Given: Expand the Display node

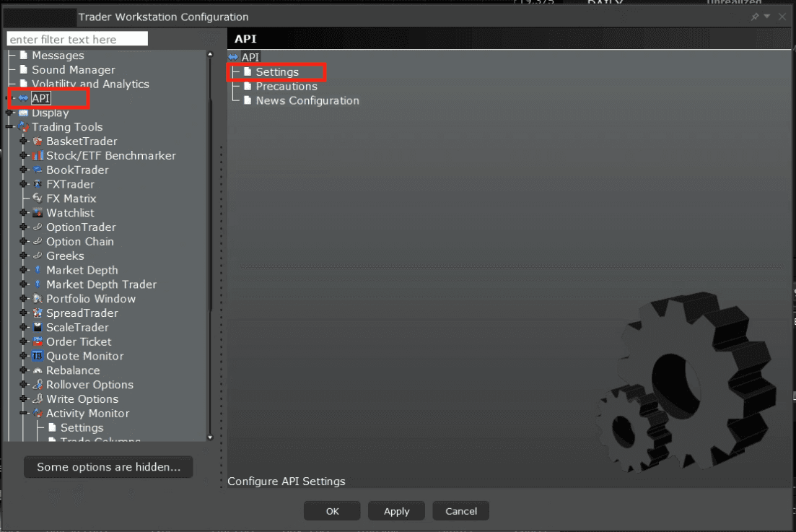Looking at the screenshot, I should point(9,113).
